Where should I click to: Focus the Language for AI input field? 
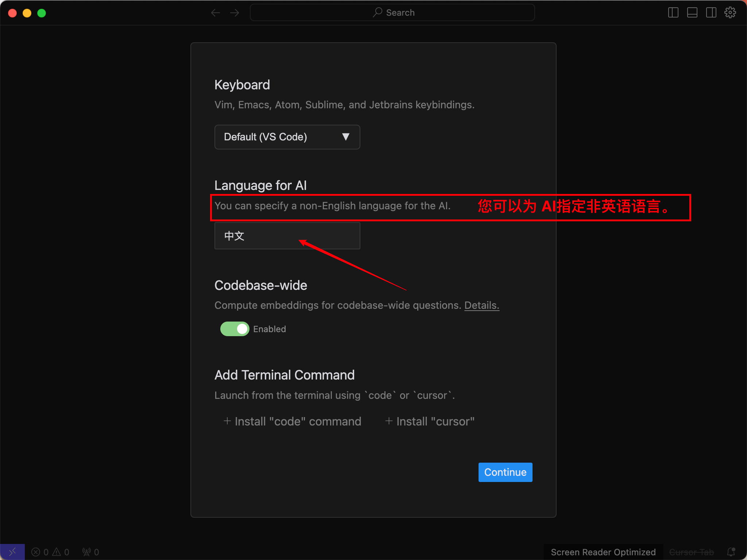(287, 236)
